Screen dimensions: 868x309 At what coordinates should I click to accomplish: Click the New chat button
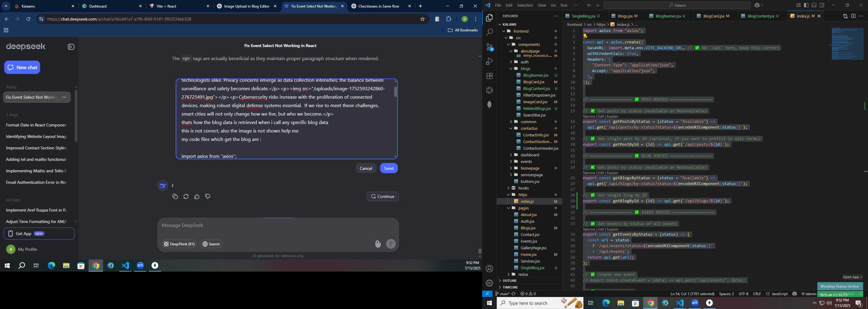(x=22, y=68)
